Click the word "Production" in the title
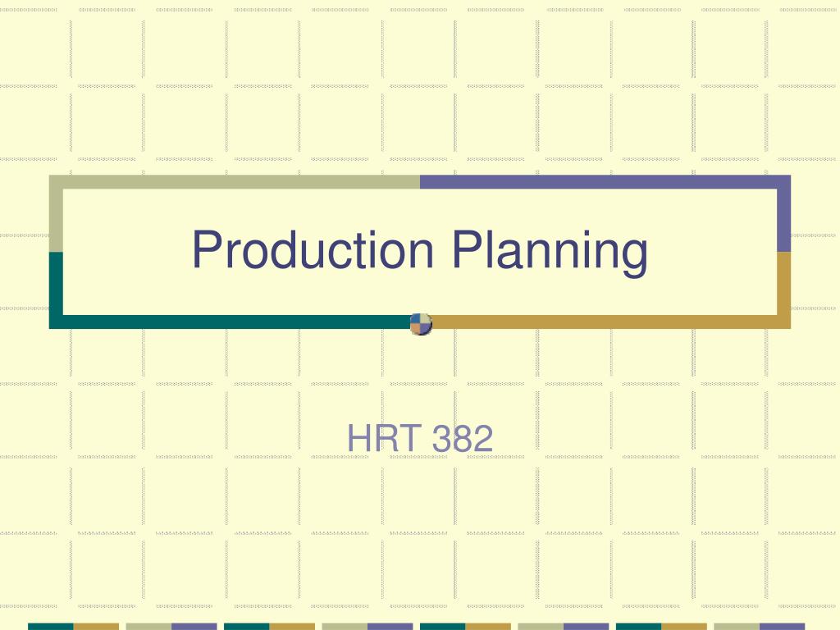This screenshot has width=840, height=630. tap(313, 249)
